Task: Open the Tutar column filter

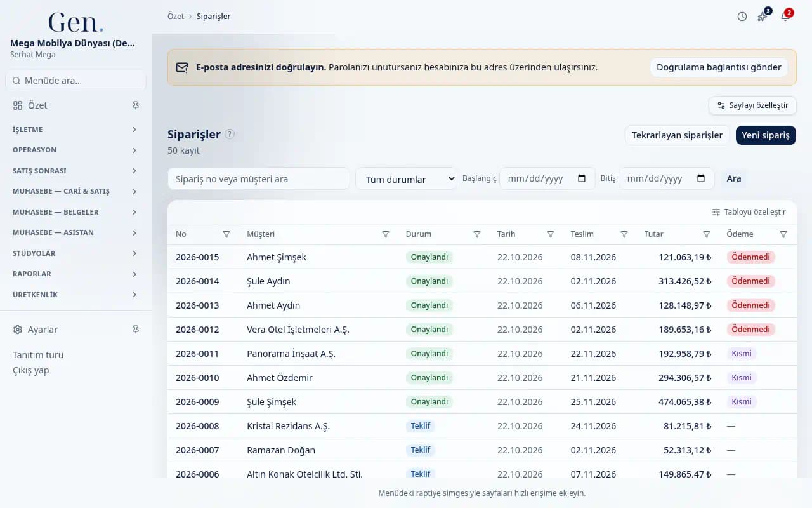Action: (707, 234)
